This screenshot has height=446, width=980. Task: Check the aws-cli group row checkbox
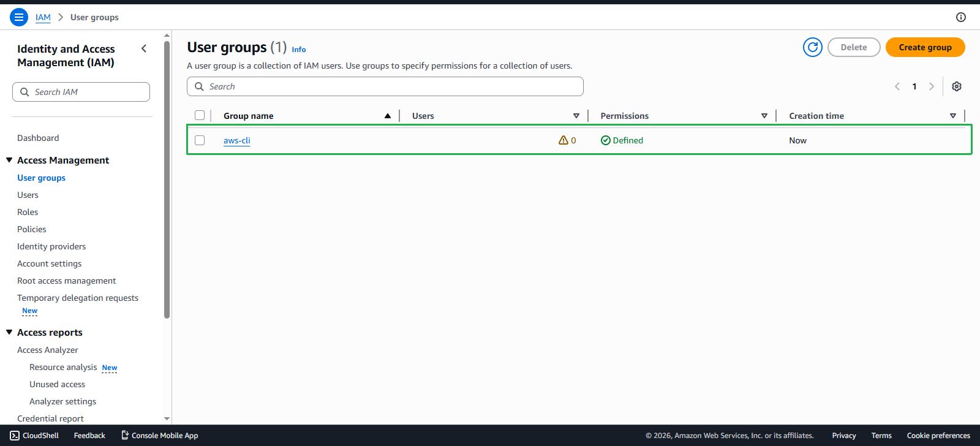pyautogui.click(x=200, y=140)
